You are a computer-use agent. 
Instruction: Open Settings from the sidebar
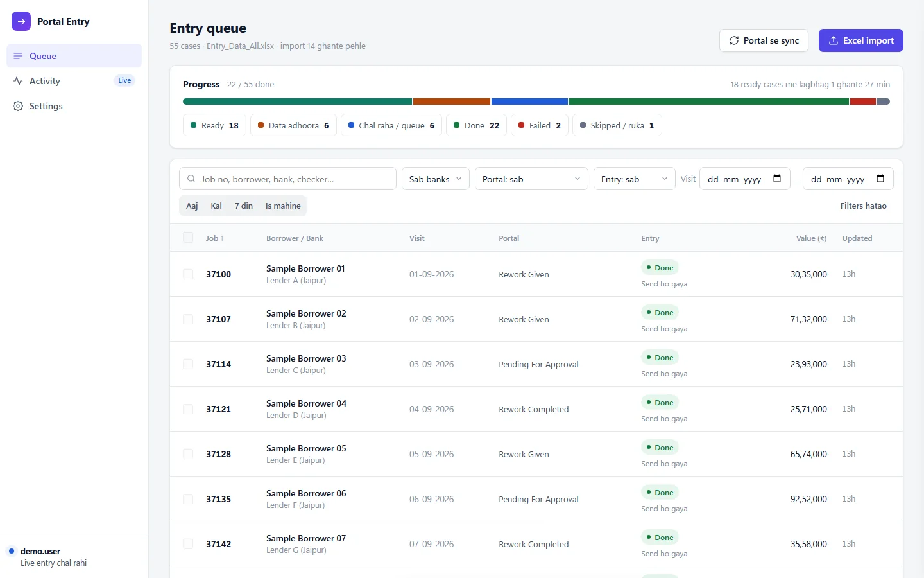pyautogui.click(x=74, y=106)
